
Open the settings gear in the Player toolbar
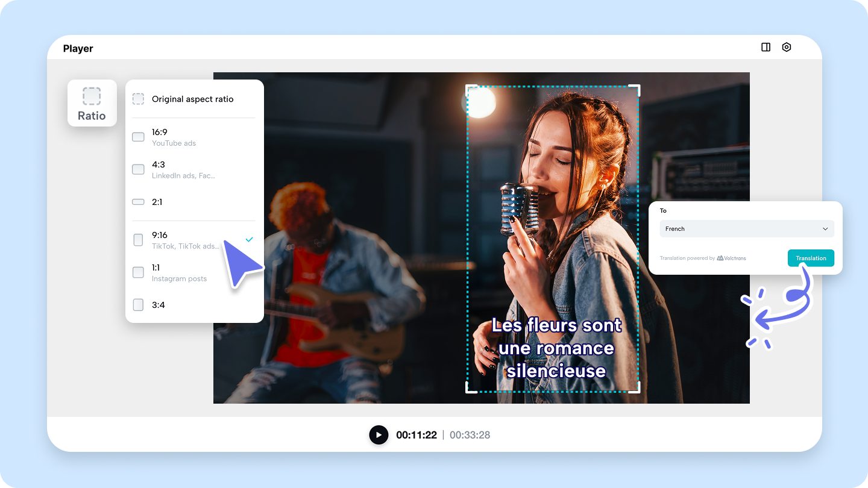(x=787, y=46)
